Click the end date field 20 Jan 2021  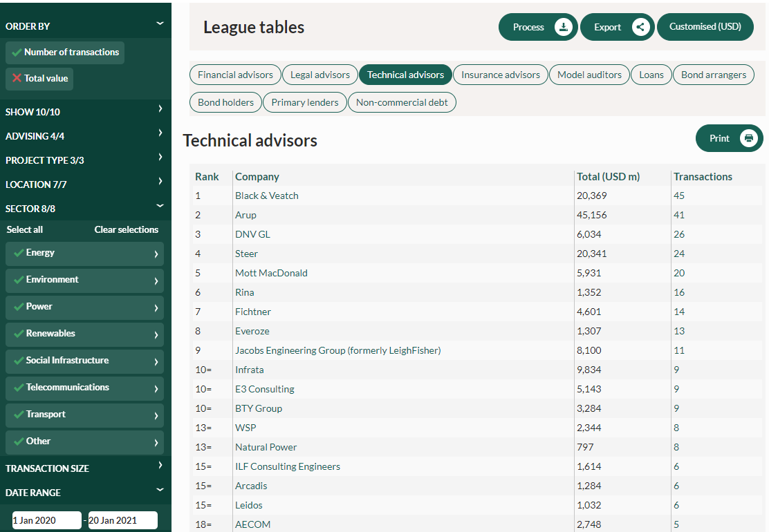122,520
